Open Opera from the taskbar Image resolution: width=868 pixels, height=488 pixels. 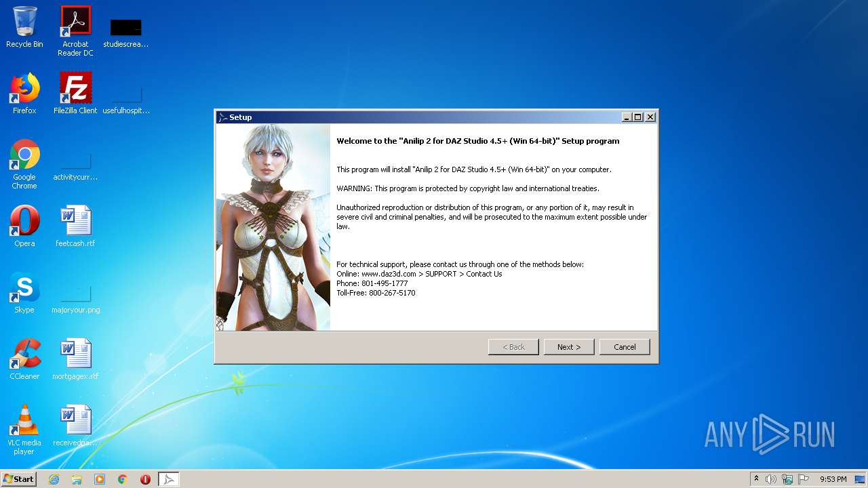145,479
